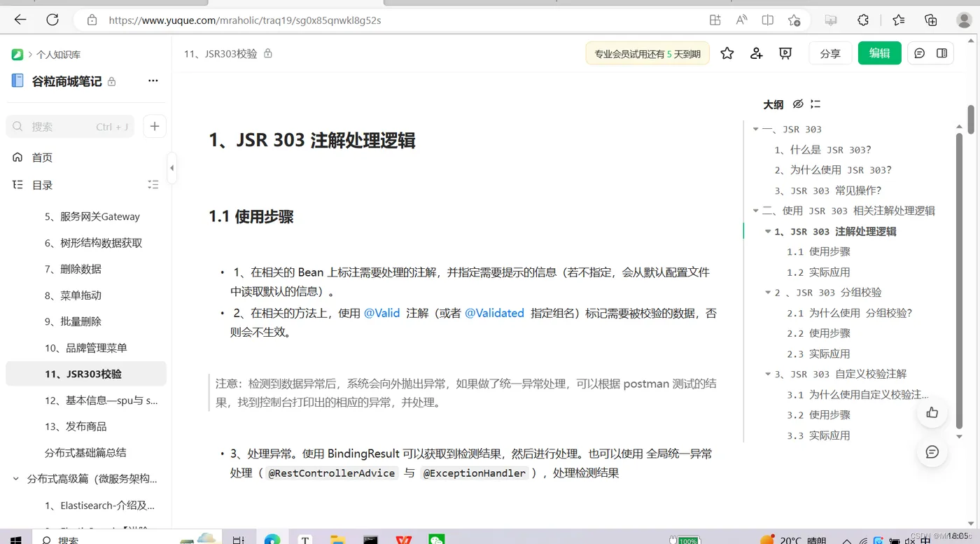Image resolution: width=980 pixels, height=544 pixels.
Task: Open the document comments icon in header
Action: click(x=920, y=53)
